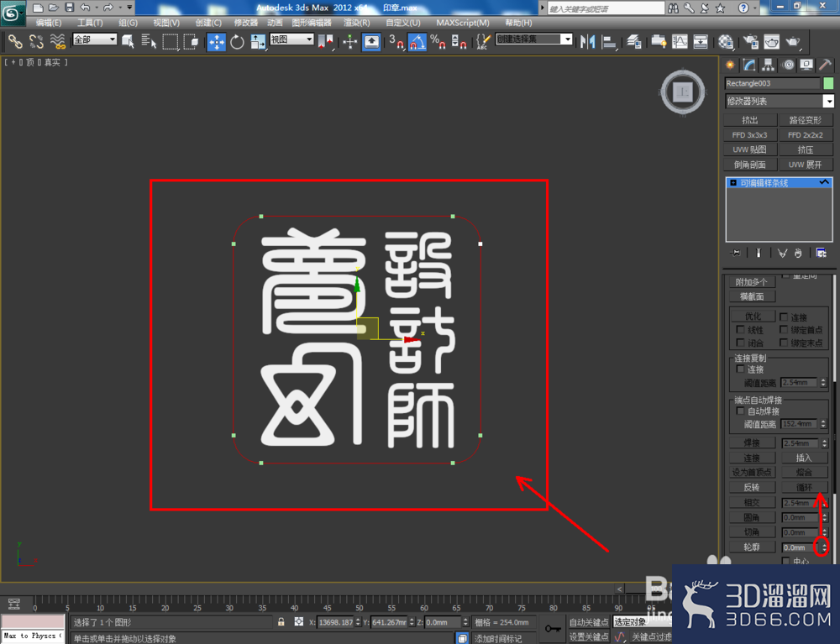Choose Rectangular Selection Region tool
Screen dimensions: 840x644
click(x=170, y=41)
